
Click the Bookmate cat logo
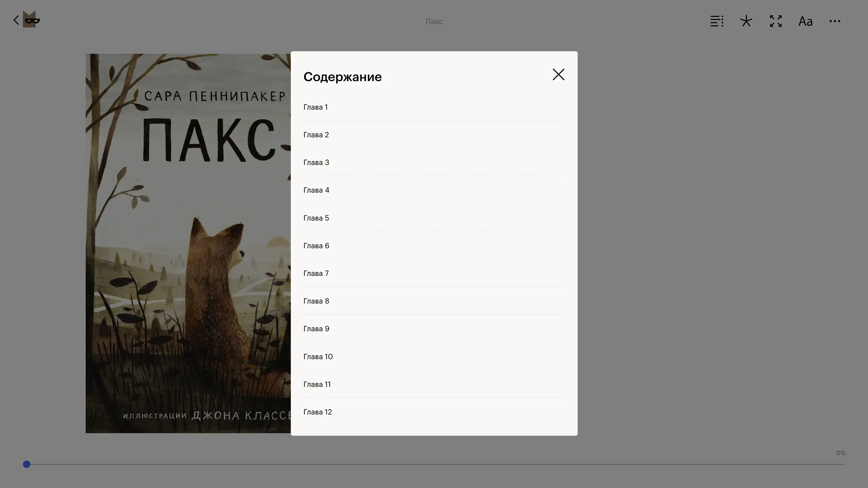coord(31,20)
